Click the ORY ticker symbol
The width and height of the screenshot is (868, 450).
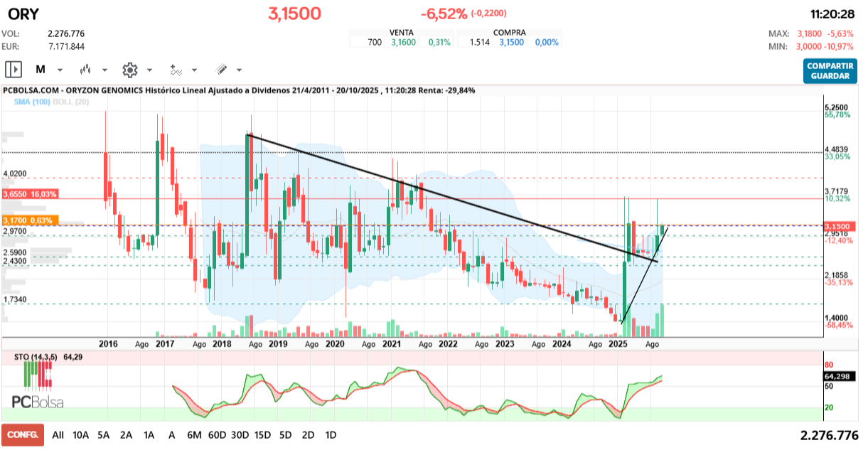(x=23, y=14)
